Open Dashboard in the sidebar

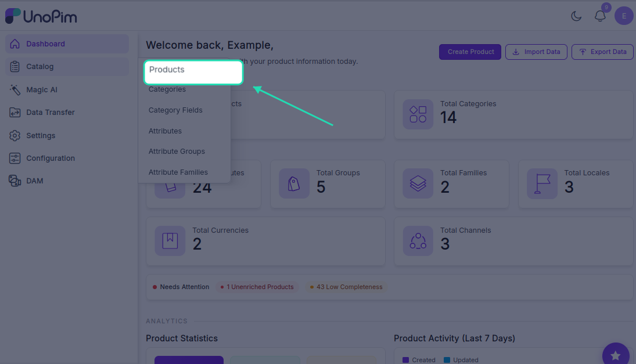(x=67, y=44)
